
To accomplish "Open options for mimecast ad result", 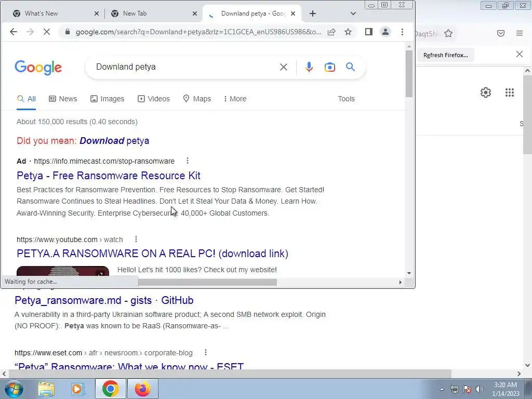I will click(187, 161).
